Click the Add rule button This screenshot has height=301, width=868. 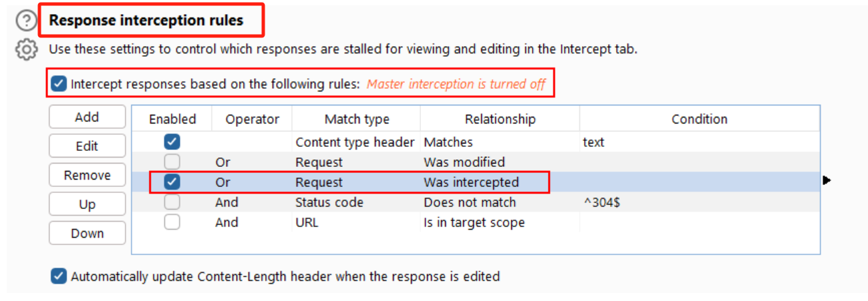tap(87, 117)
